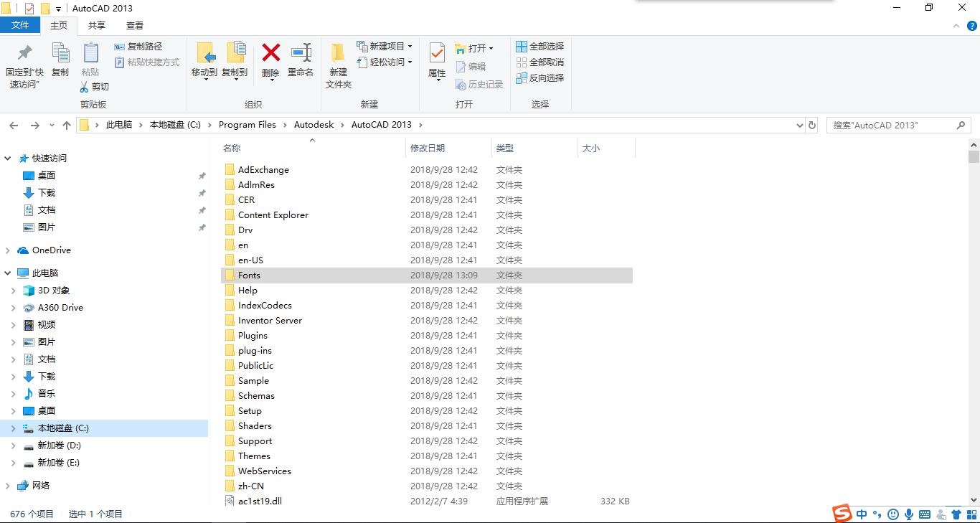Click the Sogou input tray icon
Screen dimensions: 980x523
pyautogui.click(x=841, y=514)
